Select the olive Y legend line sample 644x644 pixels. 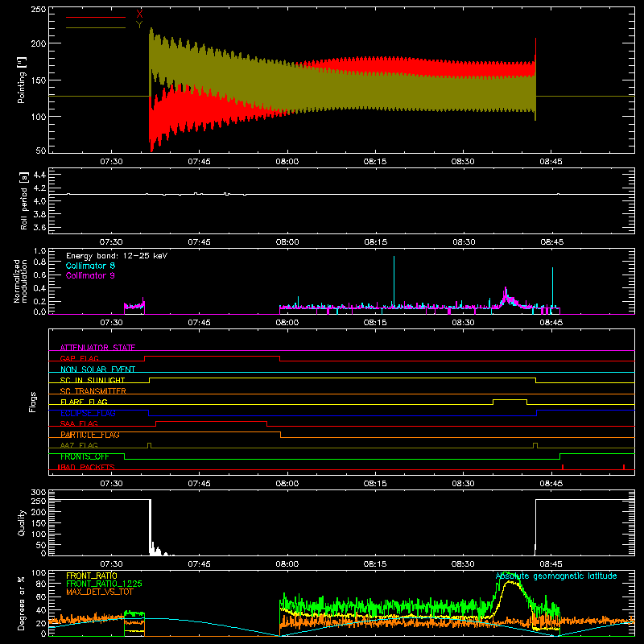[x=96, y=28]
